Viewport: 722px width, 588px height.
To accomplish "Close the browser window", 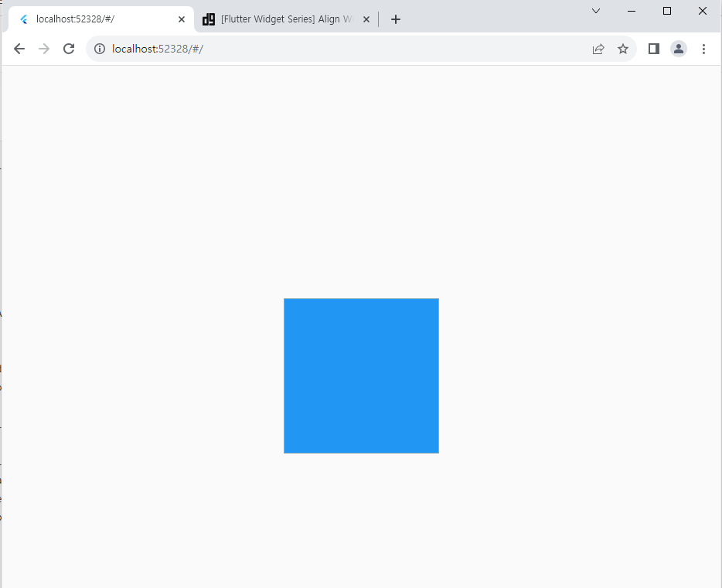I will click(702, 11).
